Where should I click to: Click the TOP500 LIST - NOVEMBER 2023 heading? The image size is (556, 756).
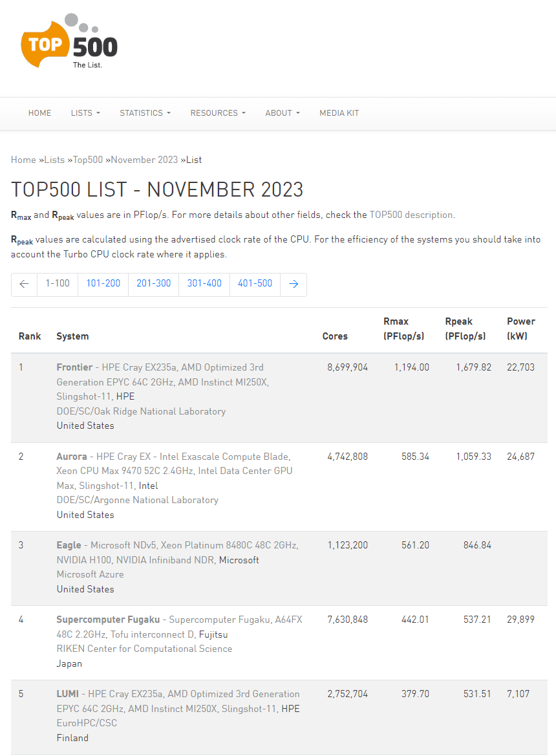click(x=157, y=189)
